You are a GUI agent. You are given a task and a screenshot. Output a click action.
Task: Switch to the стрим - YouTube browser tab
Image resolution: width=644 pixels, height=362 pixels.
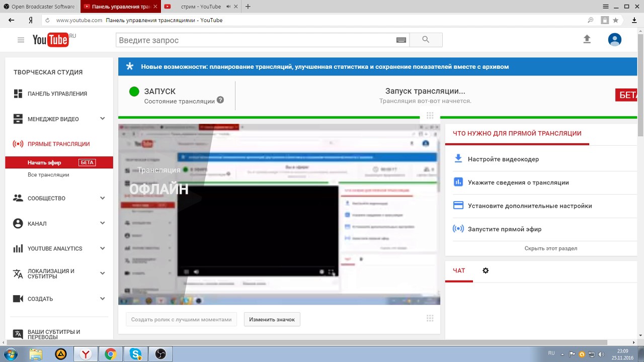tap(200, 7)
